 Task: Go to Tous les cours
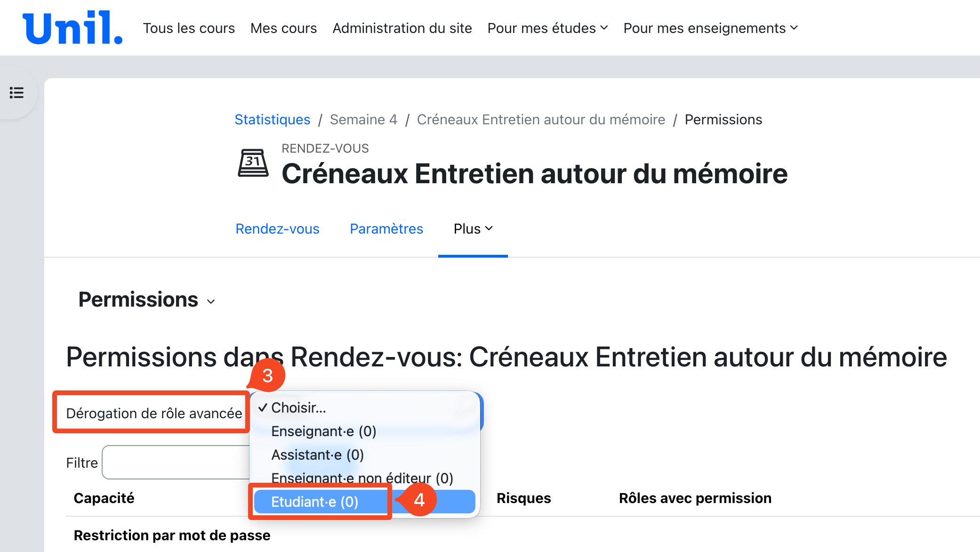pos(189,28)
